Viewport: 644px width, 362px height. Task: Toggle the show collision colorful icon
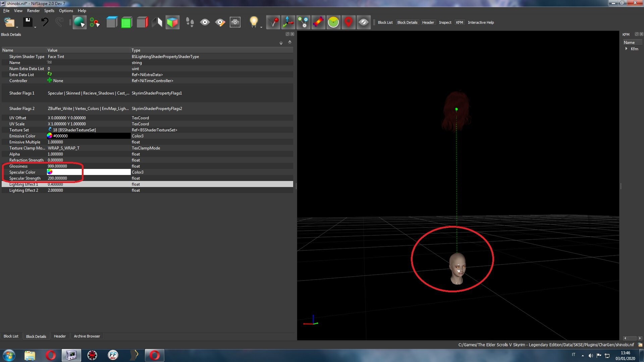318,22
